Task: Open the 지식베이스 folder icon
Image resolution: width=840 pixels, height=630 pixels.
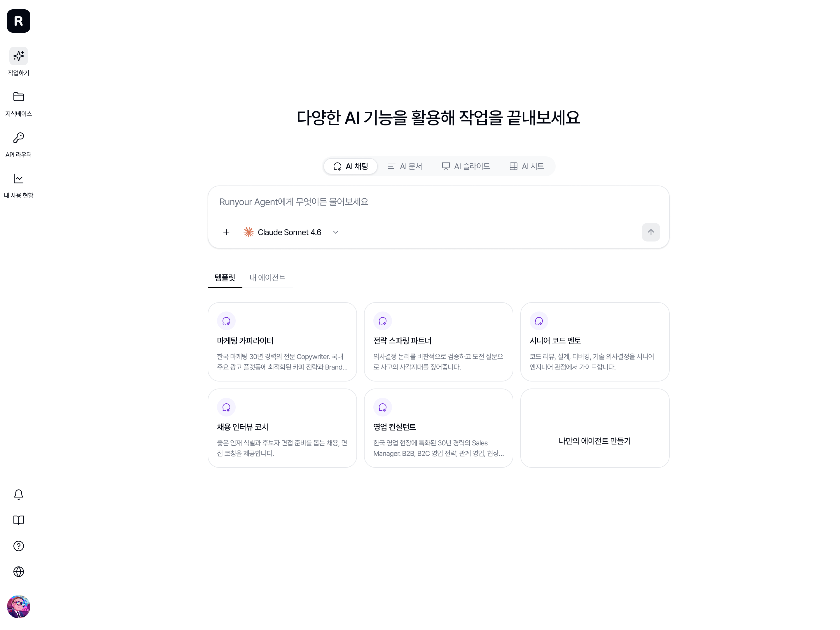Action: 19,97
